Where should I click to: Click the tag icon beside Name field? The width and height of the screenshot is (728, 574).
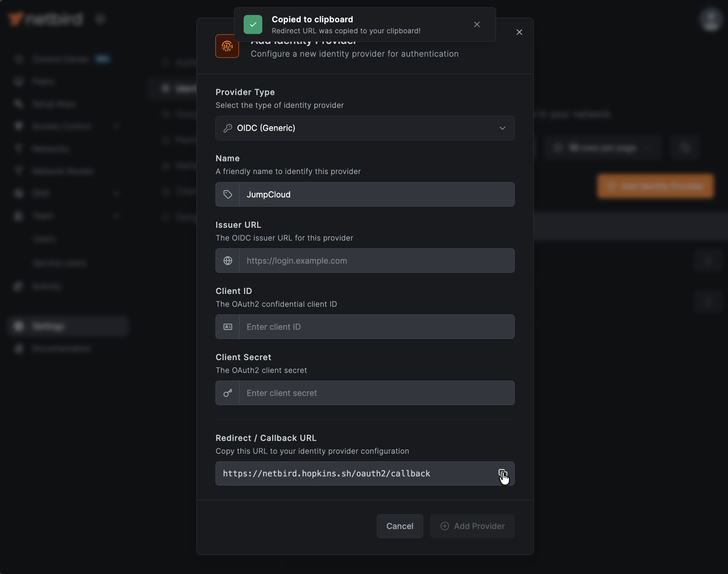pos(228,195)
